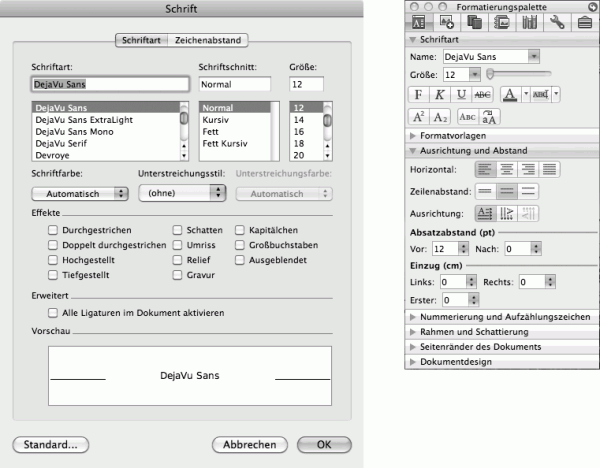Open the Object Palette toolbar icon
This screenshot has width=600, height=468.
pos(447,22)
